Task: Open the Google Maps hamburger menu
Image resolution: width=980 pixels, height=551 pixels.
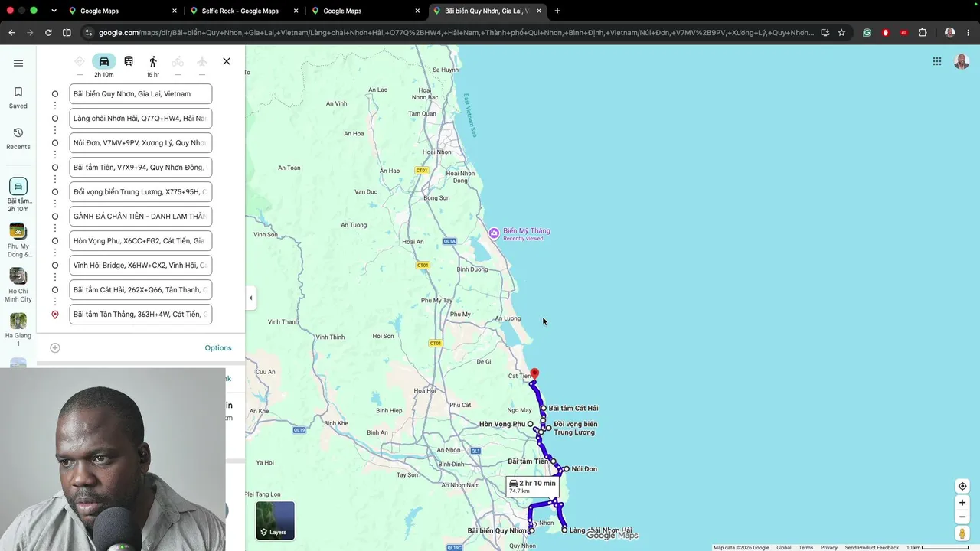Action: point(18,64)
